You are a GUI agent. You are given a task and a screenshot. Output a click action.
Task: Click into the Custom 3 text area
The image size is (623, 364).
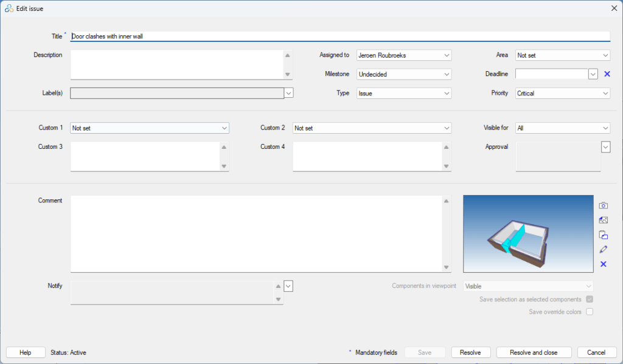click(x=145, y=157)
